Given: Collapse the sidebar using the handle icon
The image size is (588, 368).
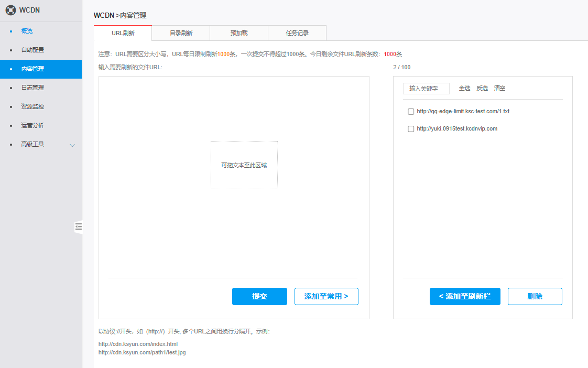Looking at the screenshot, I should coord(79,226).
